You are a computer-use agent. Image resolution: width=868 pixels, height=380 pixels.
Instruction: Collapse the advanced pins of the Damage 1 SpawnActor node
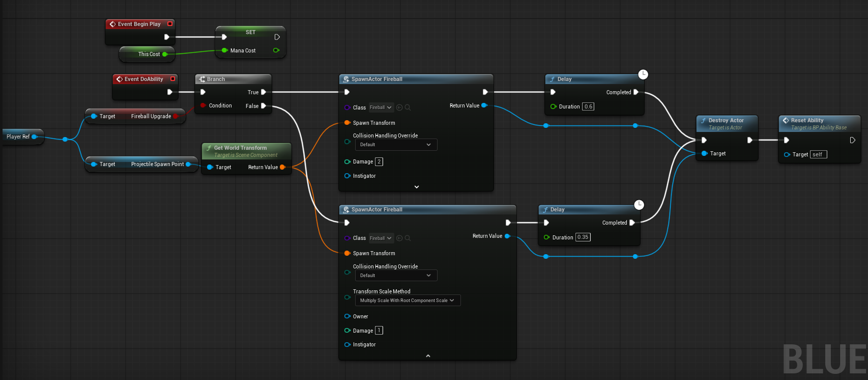428,356
